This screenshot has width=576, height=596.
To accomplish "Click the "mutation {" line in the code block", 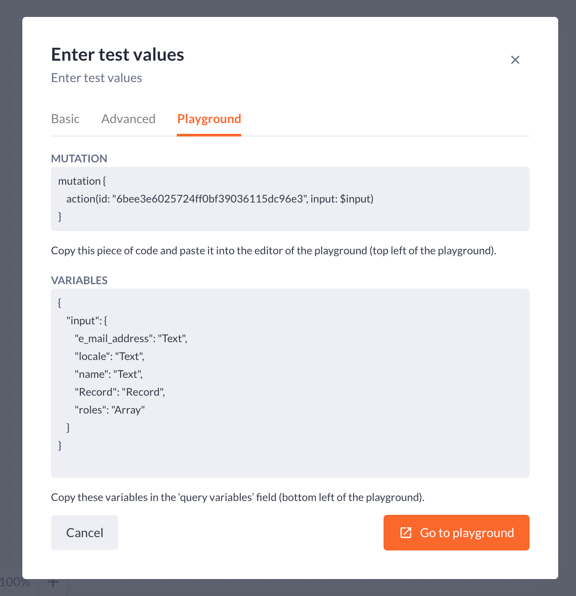I will coord(82,181).
